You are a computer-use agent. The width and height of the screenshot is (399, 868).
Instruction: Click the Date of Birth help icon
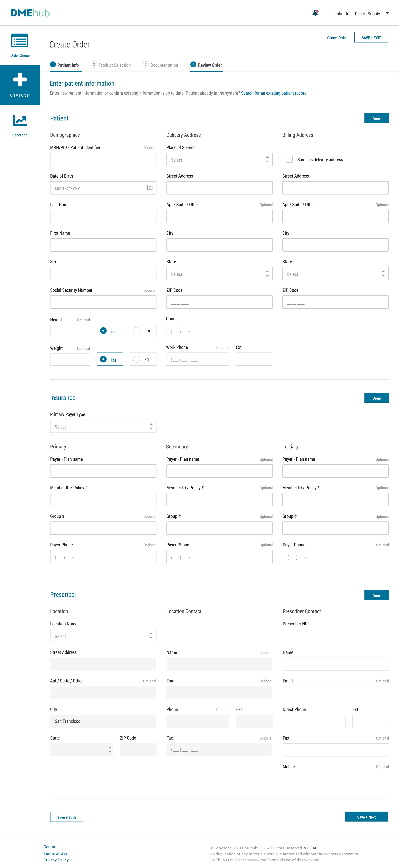click(150, 188)
